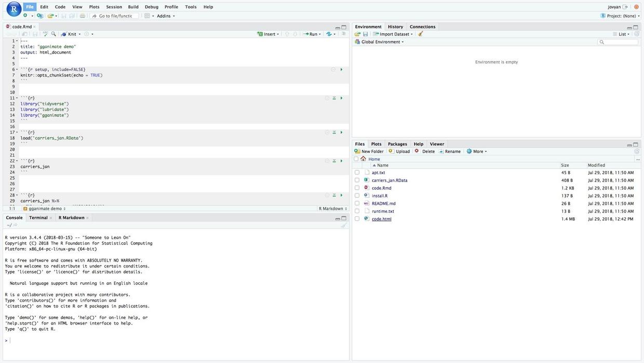Tick the carriers_jan.RData checkbox
Screen dimensions: 644x363
point(357,180)
